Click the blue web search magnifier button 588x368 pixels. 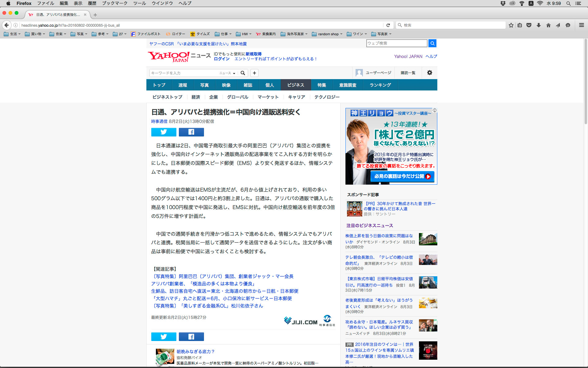coord(432,43)
